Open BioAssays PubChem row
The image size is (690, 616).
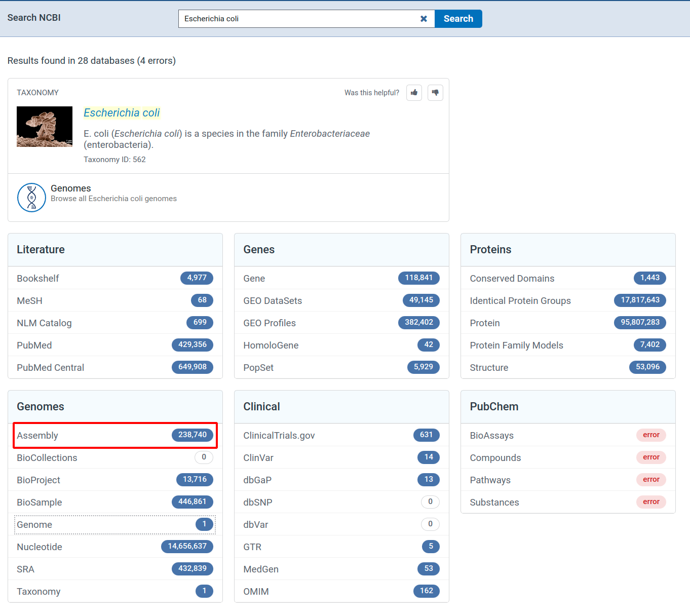[x=568, y=435]
